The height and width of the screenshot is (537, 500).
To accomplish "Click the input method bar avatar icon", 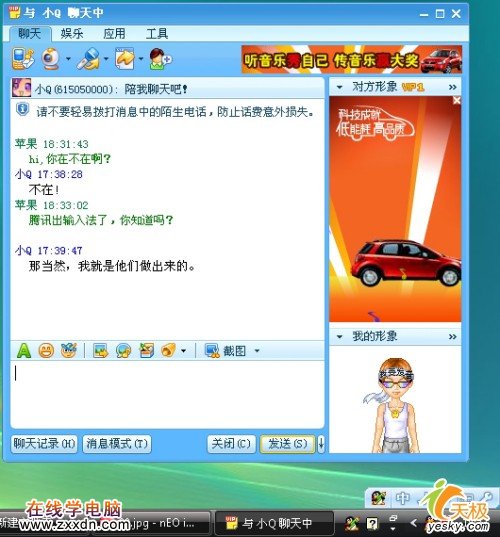I will click(379, 498).
